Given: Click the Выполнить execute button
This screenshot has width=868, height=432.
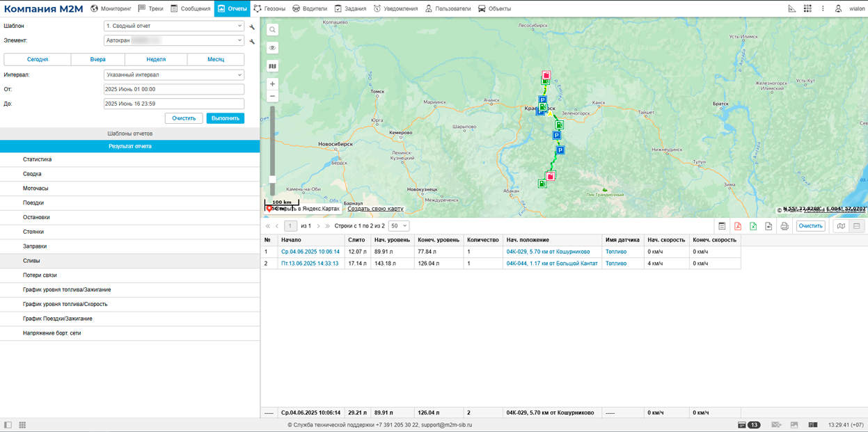Looking at the screenshot, I should 226,118.
